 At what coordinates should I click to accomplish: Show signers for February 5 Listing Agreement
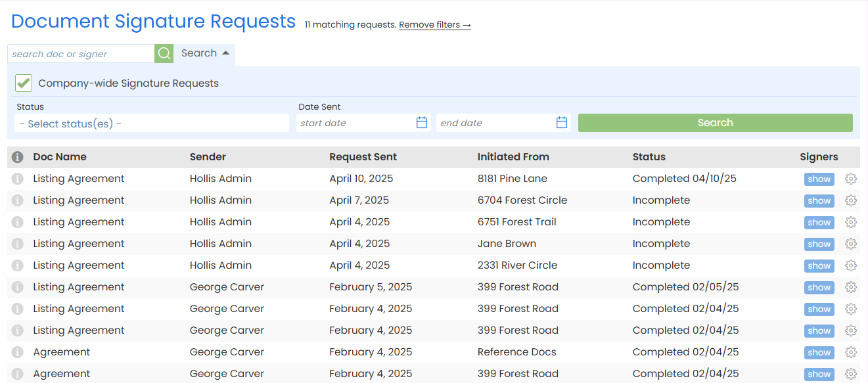pyautogui.click(x=819, y=288)
